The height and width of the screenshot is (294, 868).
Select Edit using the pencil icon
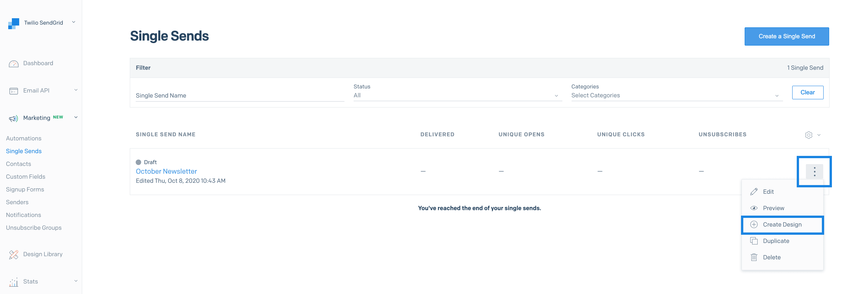(x=754, y=191)
